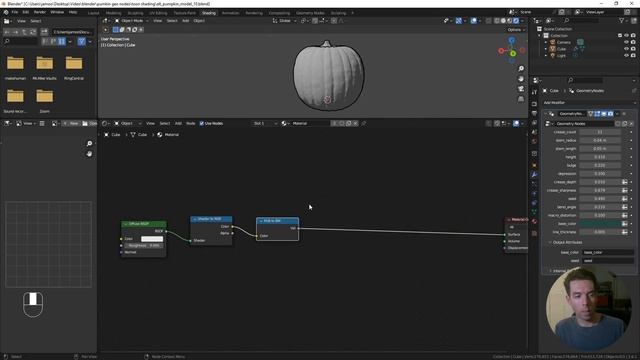Disable Light in renders camera icon

[x=633, y=55]
